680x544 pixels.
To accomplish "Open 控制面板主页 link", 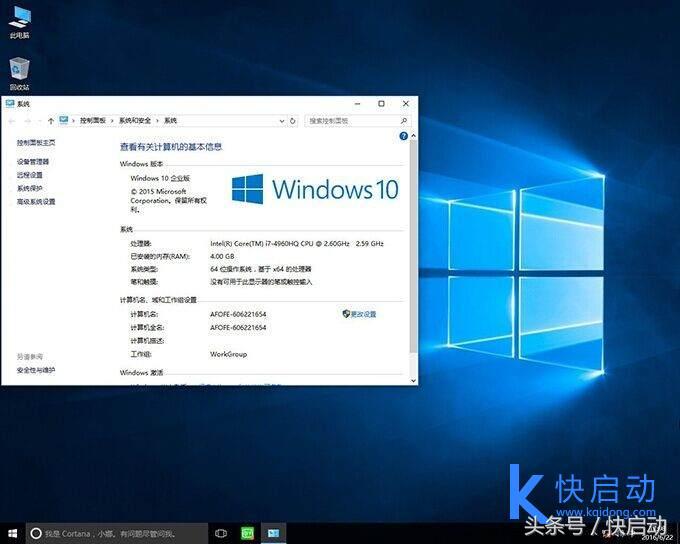I will coord(36,142).
